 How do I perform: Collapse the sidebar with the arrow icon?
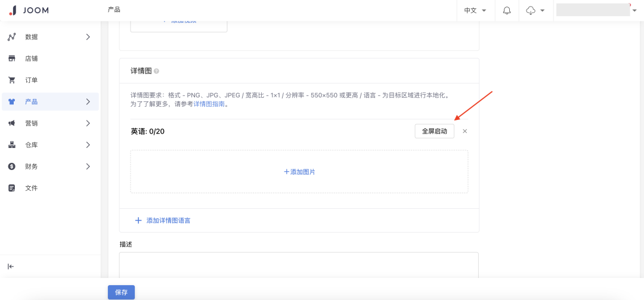click(11, 266)
